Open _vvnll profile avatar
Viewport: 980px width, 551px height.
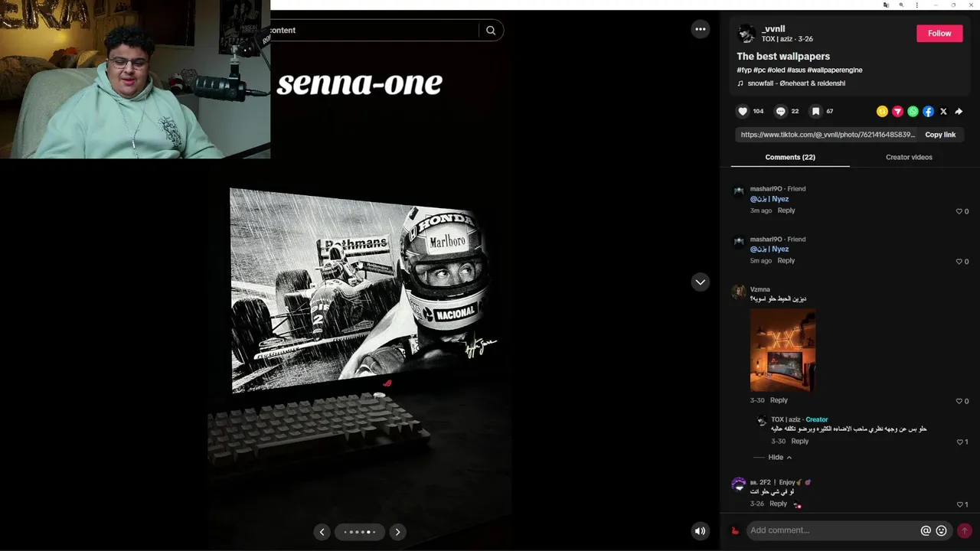pyautogui.click(x=746, y=34)
